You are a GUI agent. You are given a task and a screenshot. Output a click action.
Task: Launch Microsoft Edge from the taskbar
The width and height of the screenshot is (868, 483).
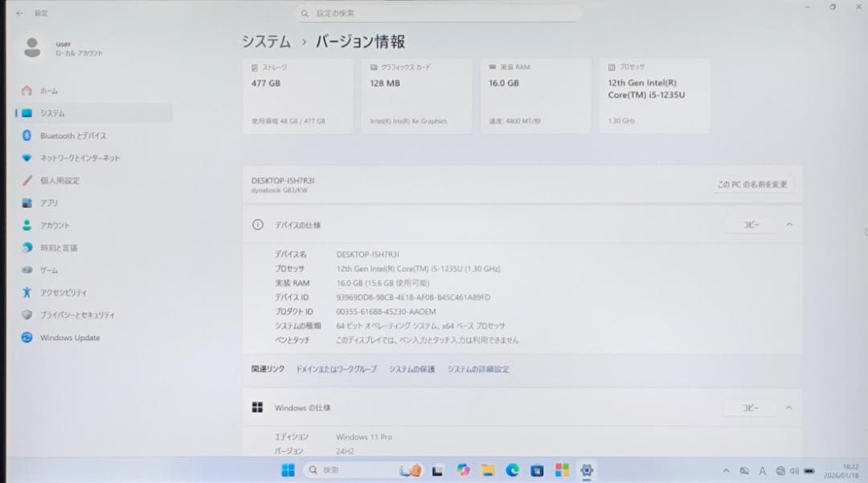coord(514,470)
